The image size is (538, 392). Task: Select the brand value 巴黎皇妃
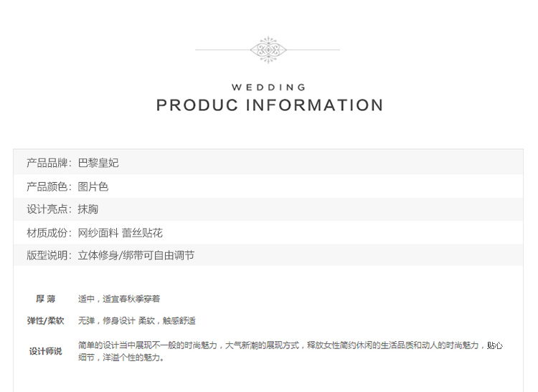[x=98, y=163]
